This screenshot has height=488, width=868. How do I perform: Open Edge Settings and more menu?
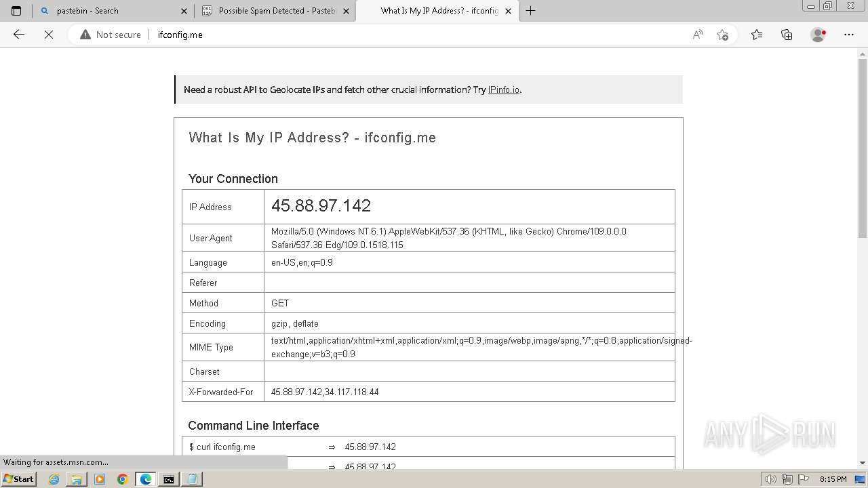(x=849, y=35)
